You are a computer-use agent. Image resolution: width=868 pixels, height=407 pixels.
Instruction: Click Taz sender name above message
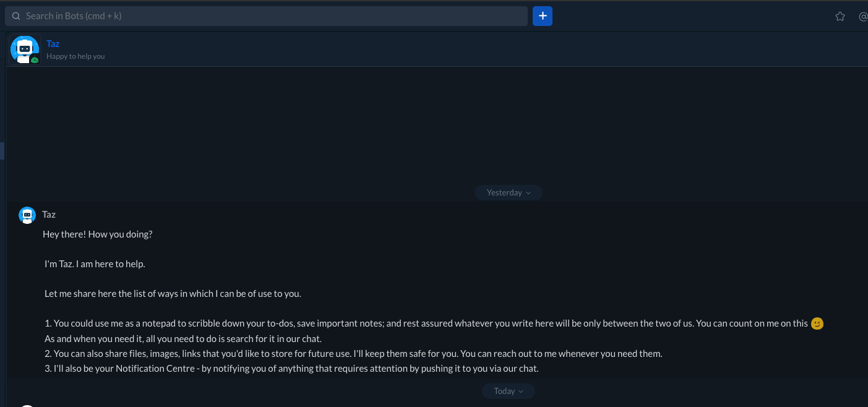tap(49, 215)
